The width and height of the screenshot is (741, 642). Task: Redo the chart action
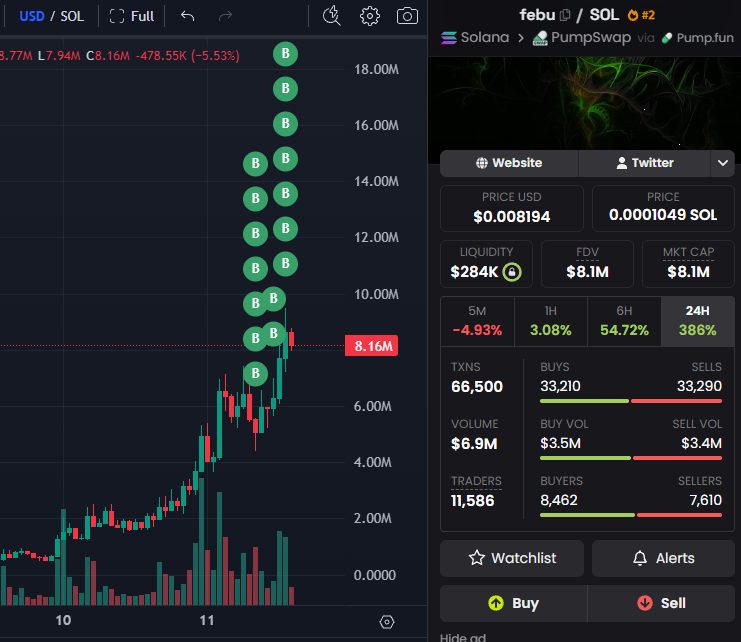pyautogui.click(x=225, y=16)
